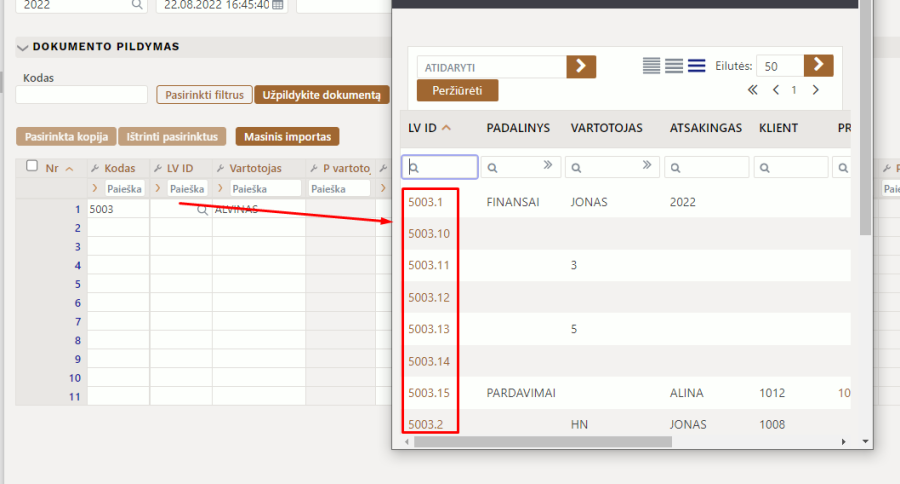Collapse the DOKUMENTO PILDYMAS section

coord(22,48)
